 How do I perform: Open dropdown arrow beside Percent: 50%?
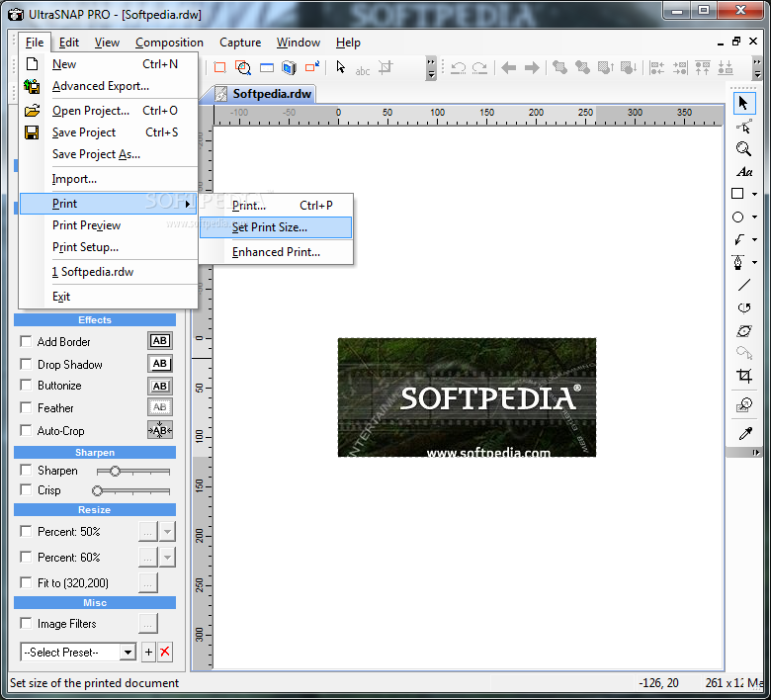[x=167, y=532]
